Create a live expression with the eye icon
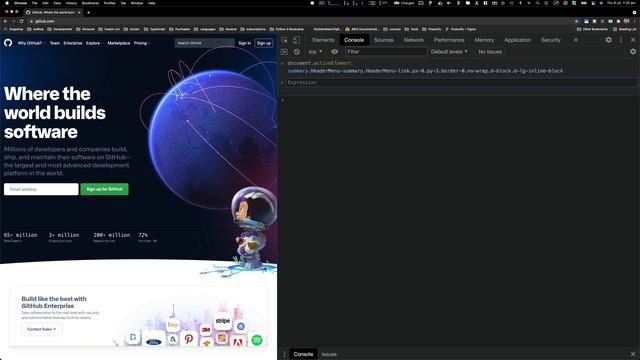This screenshot has width=640, height=360. click(335, 52)
